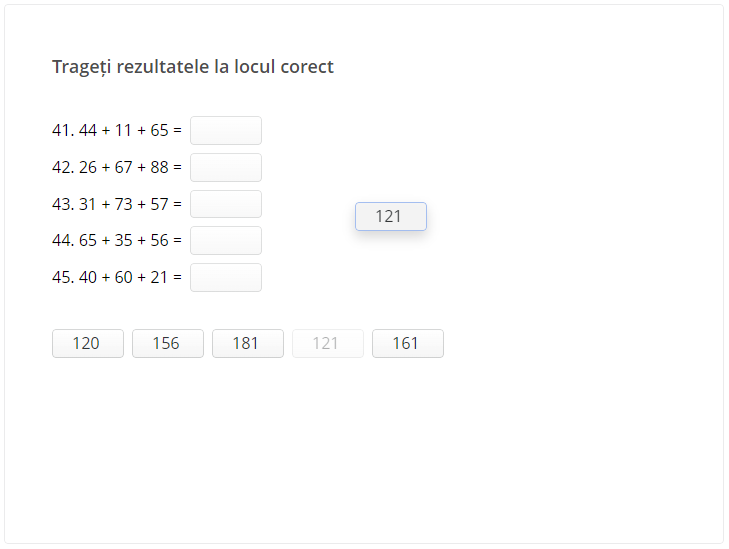Viewport: 729px width, 549px height.
Task: Focus the blank box after 65 + 35 + 56
Action: (226, 240)
